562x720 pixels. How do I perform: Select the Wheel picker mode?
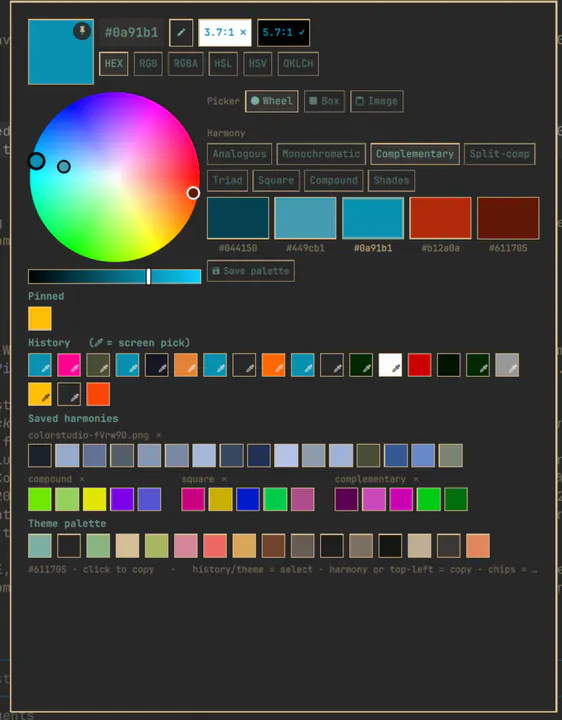tap(272, 101)
